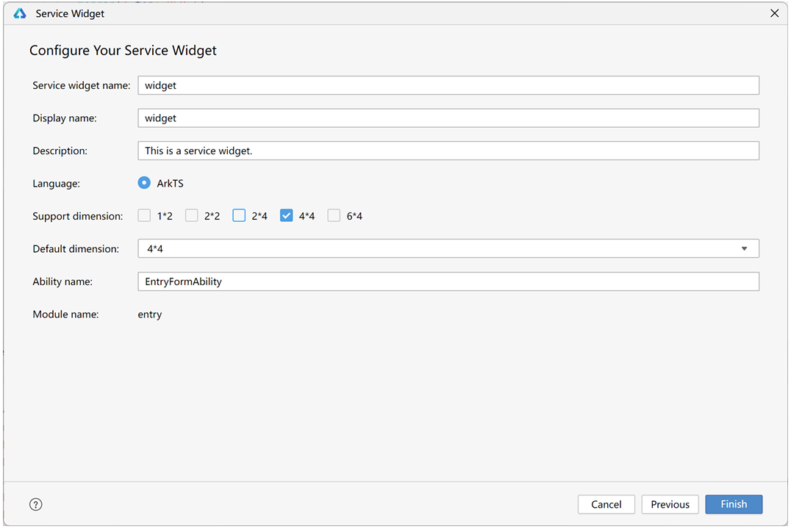Open the help question mark icon
Screen dimensions: 791x532
pyautogui.click(x=36, y=504)
